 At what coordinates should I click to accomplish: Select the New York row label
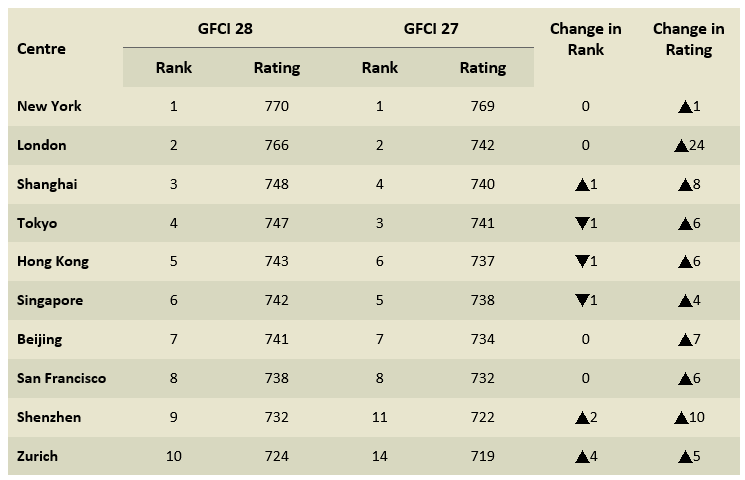(x=49, y=106)
